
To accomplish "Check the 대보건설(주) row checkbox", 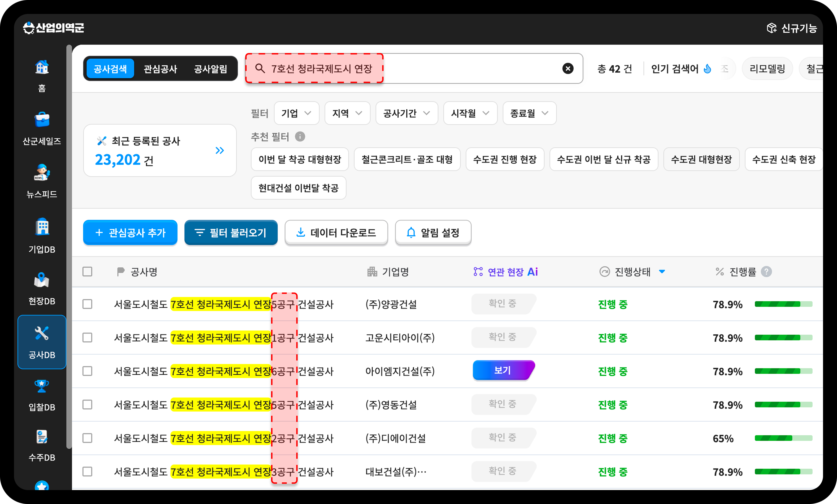I will 87,472.
